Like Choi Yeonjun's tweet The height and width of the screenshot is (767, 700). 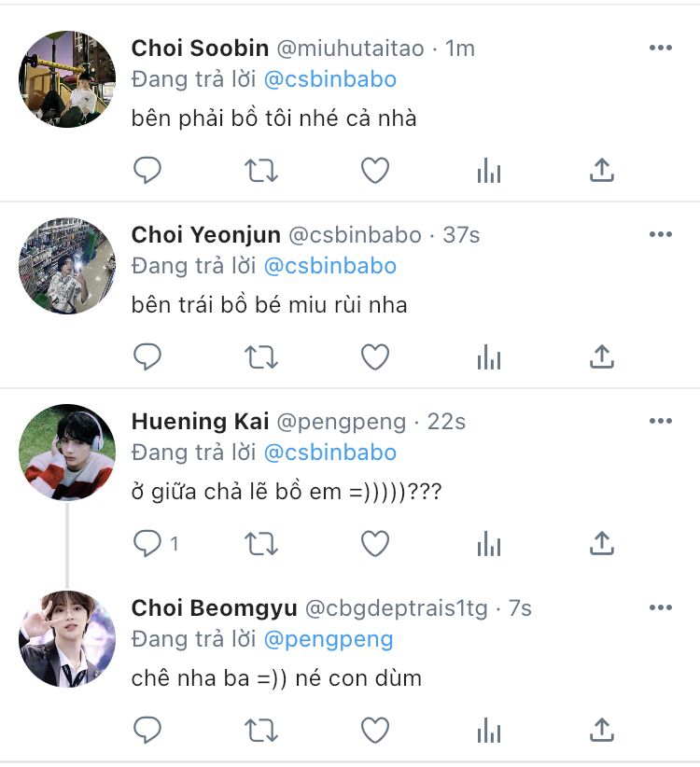pyautogui.click(x=375, y=356)
